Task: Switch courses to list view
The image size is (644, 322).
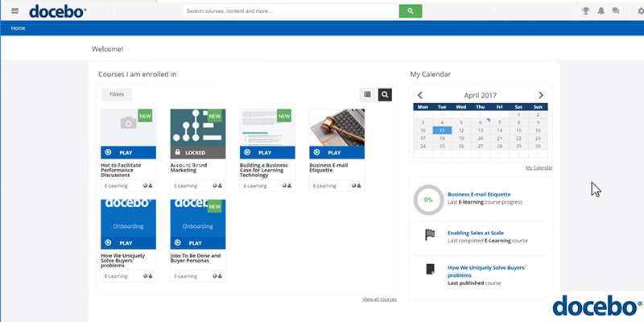Action: click(x=367, y=94)
